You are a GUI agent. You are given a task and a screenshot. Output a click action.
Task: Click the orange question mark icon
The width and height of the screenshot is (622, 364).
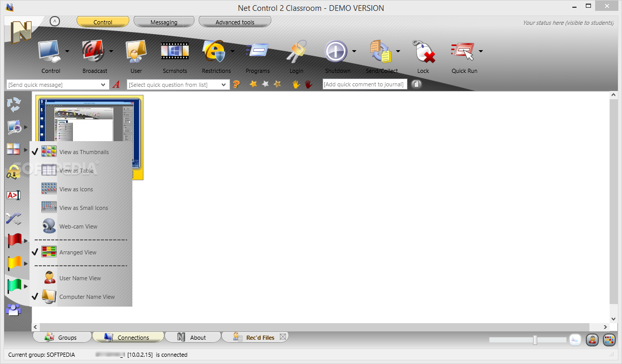click(x=236, y=84)
